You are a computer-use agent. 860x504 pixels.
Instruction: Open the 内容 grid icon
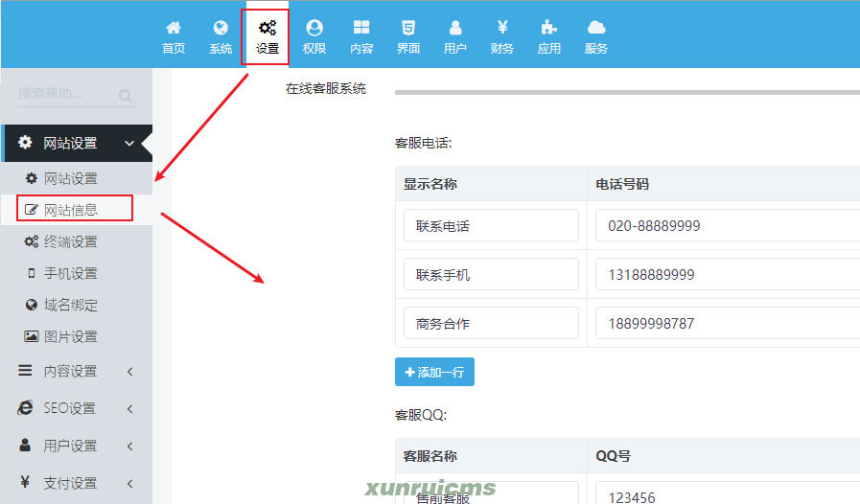pos(361,28)
